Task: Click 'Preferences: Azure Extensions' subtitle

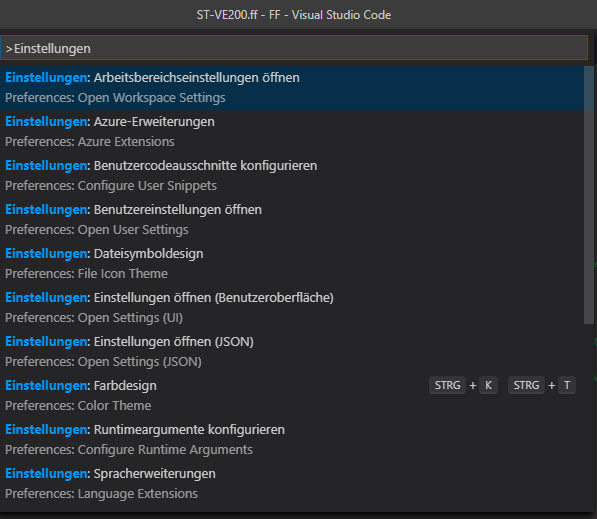Action: point(90,142)
